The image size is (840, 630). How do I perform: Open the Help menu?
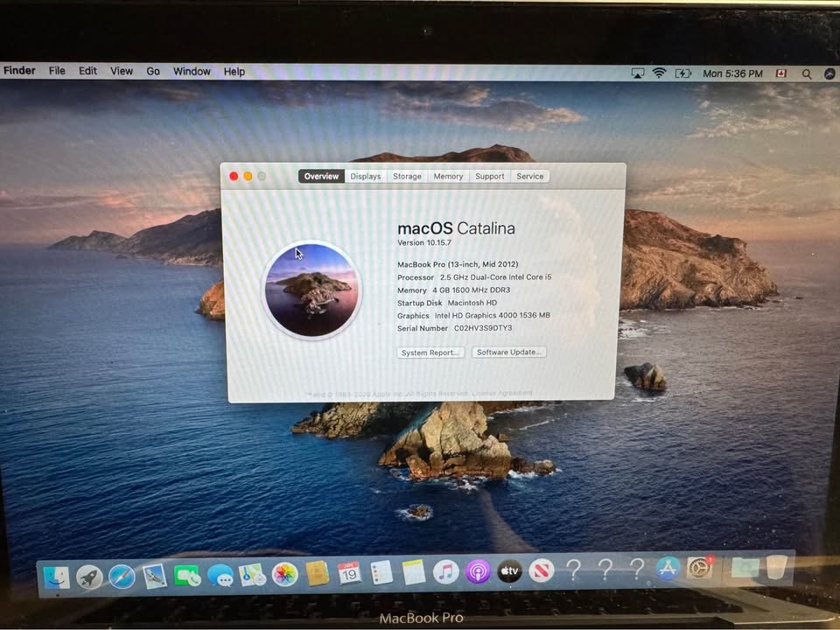click(234, 71)
